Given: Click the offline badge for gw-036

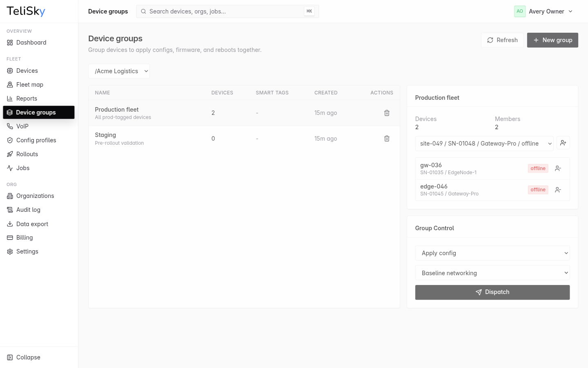Looking at the screenshot, I should point(538,168).
